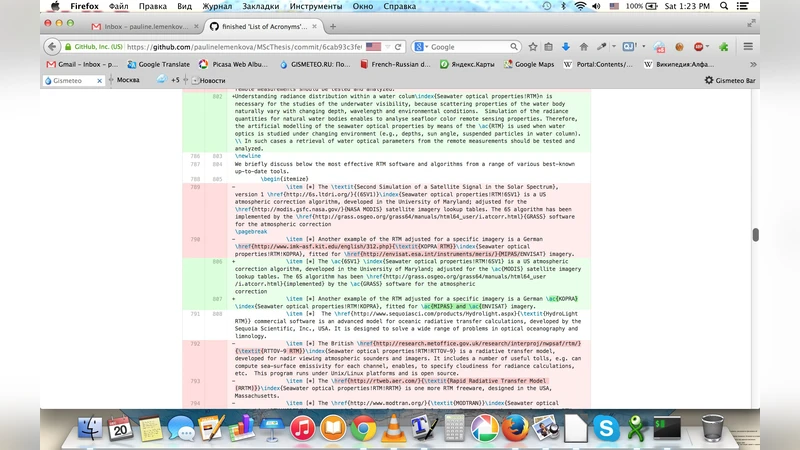Select the eyedropper color picker tool

pyautogui.click(x=602, y=46)
